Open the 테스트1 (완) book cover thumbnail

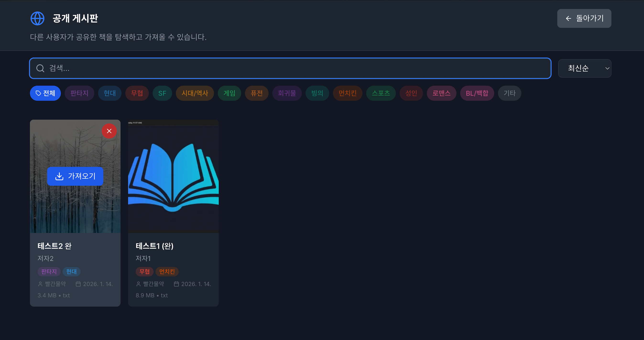[x=173, y=176]
